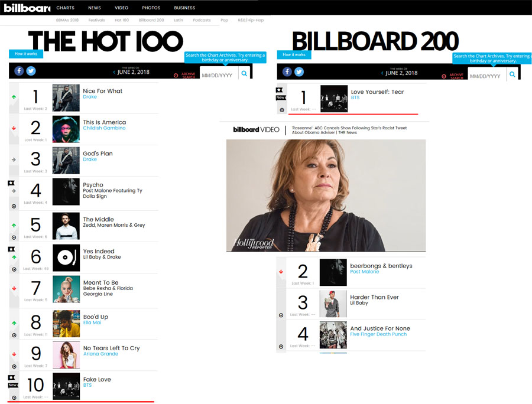The width and height of the screenshot is (532, 404).
Task: Expand details circle for Harder Than Ever
Action: tap(281, 315)
